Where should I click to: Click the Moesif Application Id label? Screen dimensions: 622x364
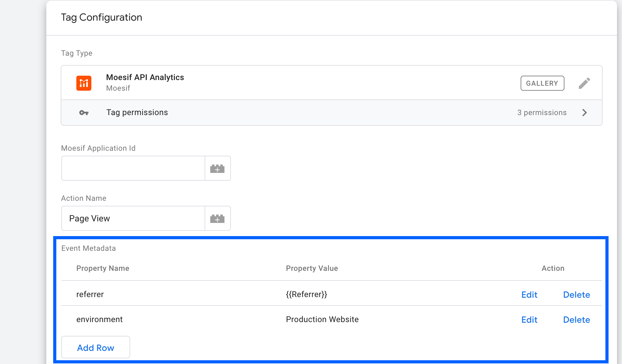(x=98, y=148)
